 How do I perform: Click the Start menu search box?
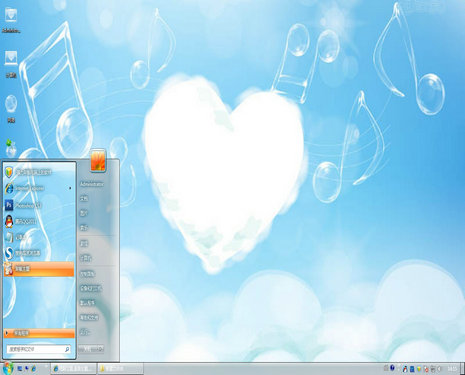tap(39, 349)
